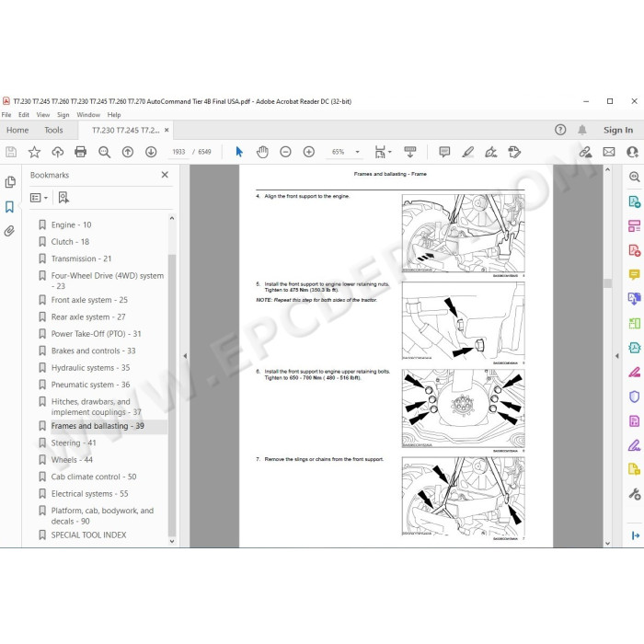Click the scrolling mode toolbar icon
Screen dimensions: 644x644
click(x=410, y=152)
